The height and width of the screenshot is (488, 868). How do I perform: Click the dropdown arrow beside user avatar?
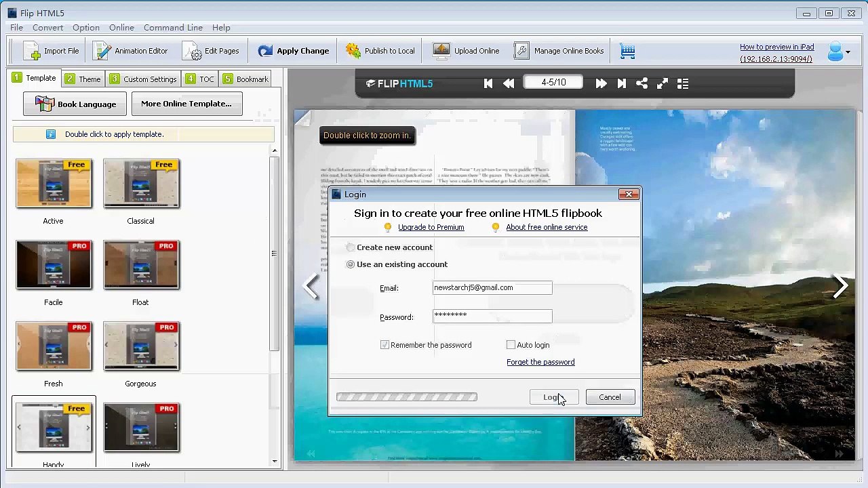849,52
